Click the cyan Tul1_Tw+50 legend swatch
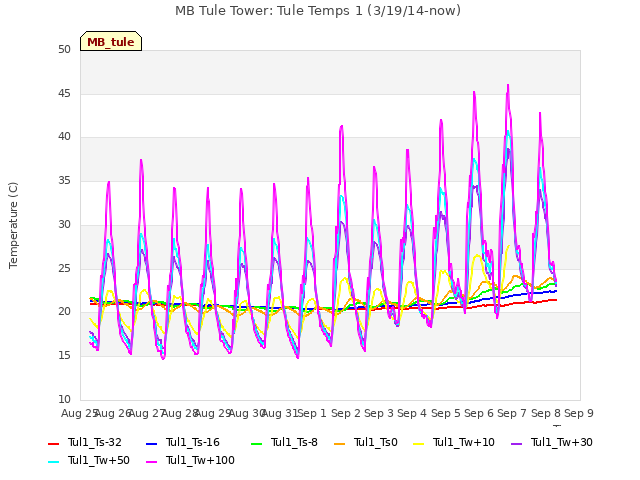The width and height of the screenshot is (640, 480). (x=53, y=461)
